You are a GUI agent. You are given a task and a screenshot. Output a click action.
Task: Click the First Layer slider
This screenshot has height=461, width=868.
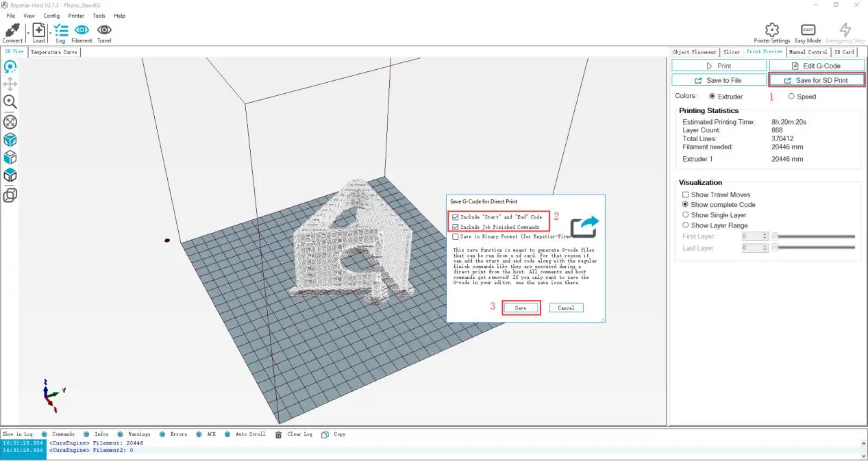(814, 236)
